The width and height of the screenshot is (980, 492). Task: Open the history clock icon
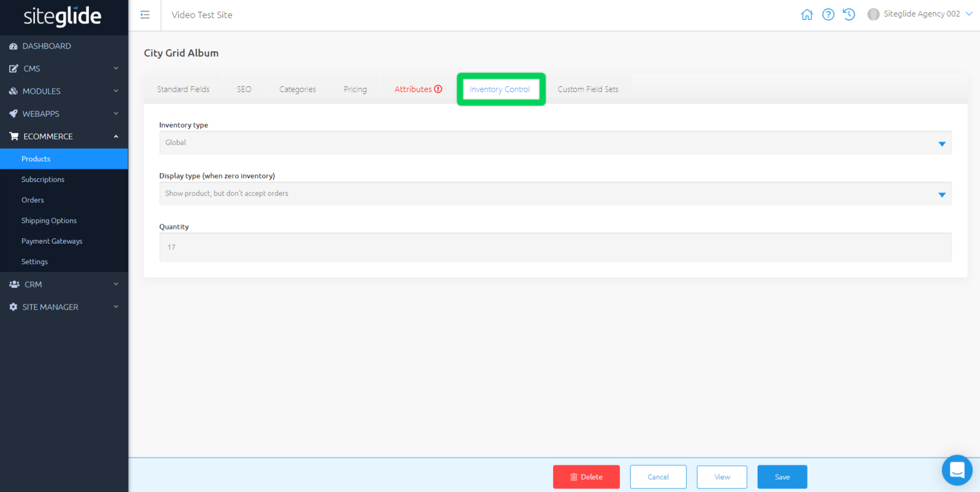pos(849,15)
